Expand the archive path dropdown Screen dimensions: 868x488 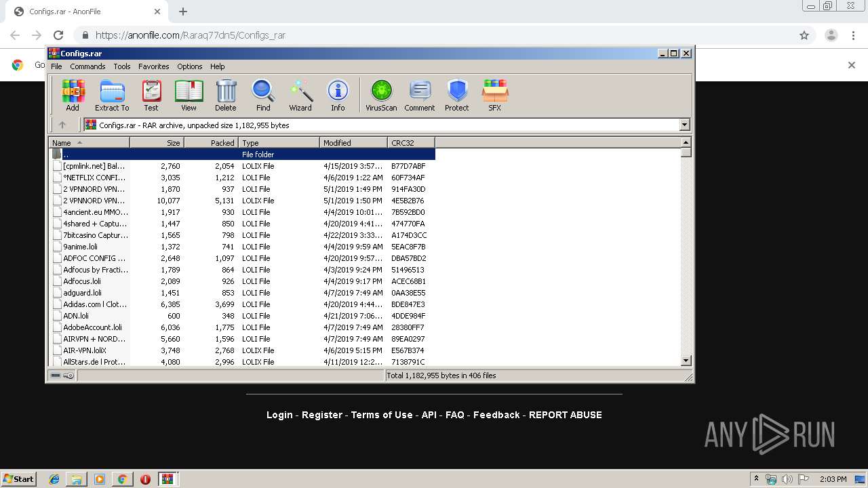(x=684, y=125)
